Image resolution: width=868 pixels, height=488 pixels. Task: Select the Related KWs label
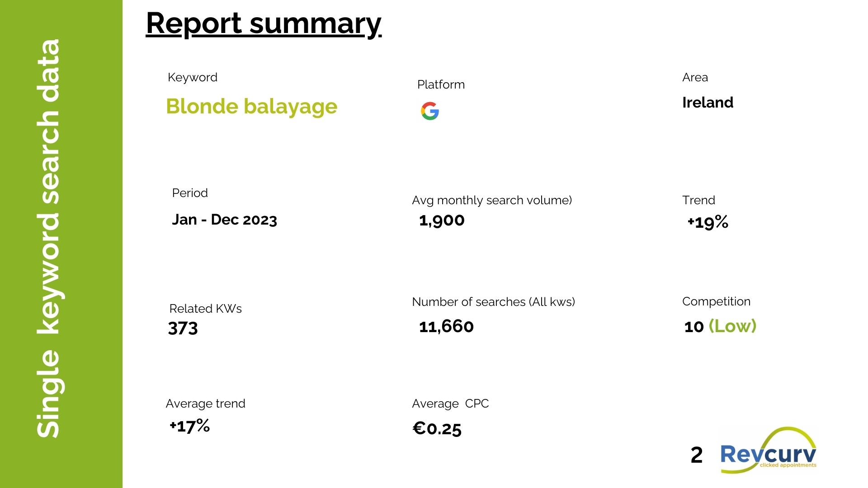[205, 309]
